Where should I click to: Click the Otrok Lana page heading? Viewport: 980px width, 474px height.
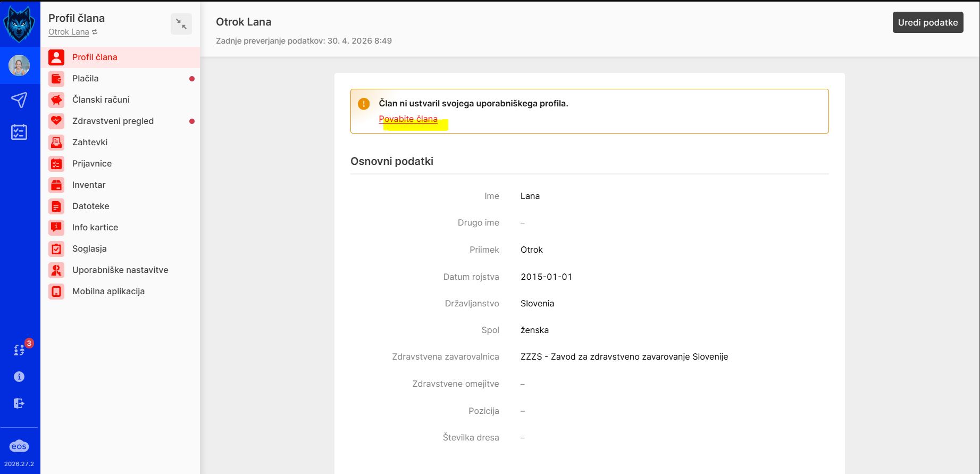244,22
